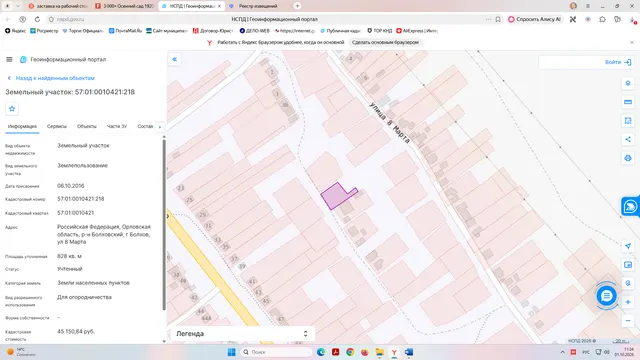
Task: Click the taskbar search box
Action: [276, 352]
